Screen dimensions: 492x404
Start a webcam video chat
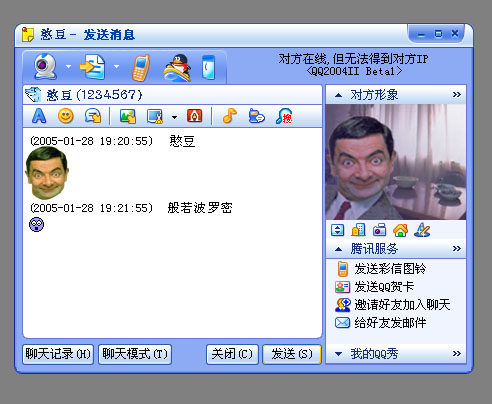tap(45, 66)
